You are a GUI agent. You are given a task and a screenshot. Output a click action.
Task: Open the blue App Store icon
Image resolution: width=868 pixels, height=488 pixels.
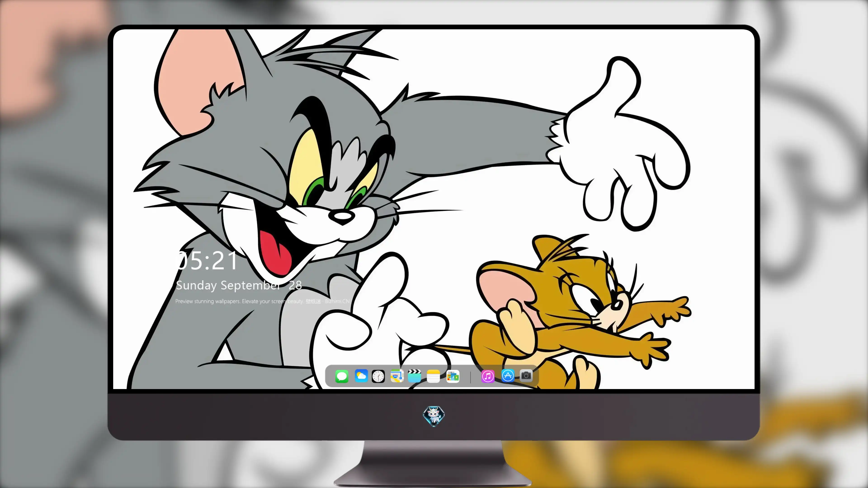tap(508, 375)
